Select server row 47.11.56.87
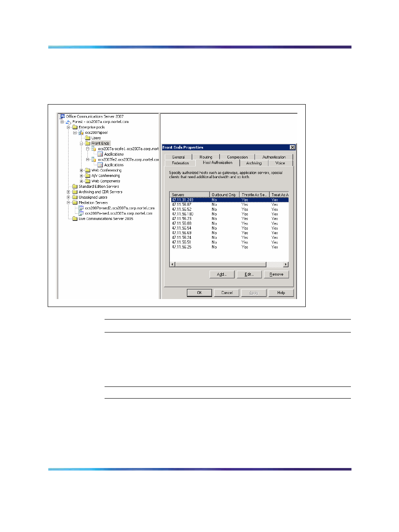The width and height of the screenshot is (399, 532). [x=229, y=205]
